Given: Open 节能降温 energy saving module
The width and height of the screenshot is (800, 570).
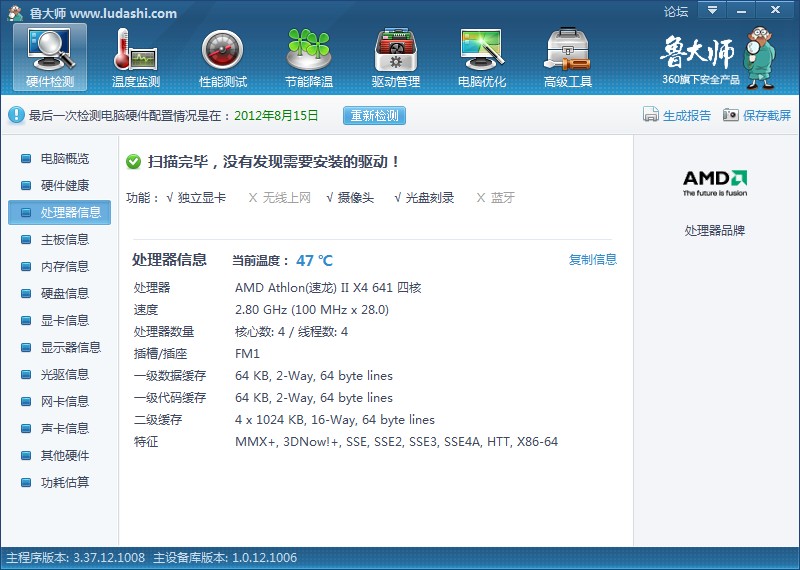Looking at the screenshot, I should click(309, 57).
